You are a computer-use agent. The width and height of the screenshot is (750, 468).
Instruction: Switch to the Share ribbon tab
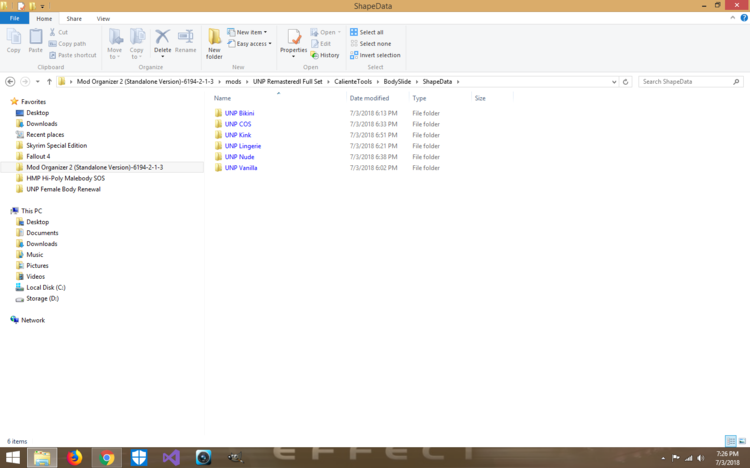(74, 19)
